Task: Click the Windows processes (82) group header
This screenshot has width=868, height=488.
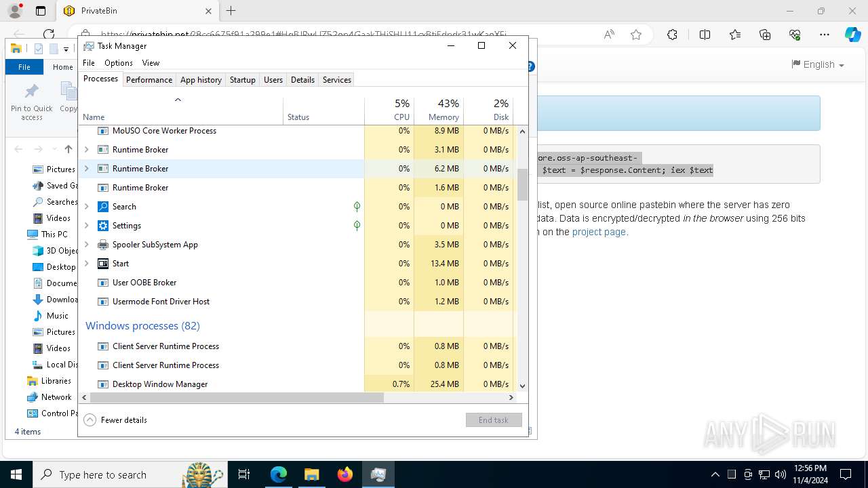Action: coord(142,326)
